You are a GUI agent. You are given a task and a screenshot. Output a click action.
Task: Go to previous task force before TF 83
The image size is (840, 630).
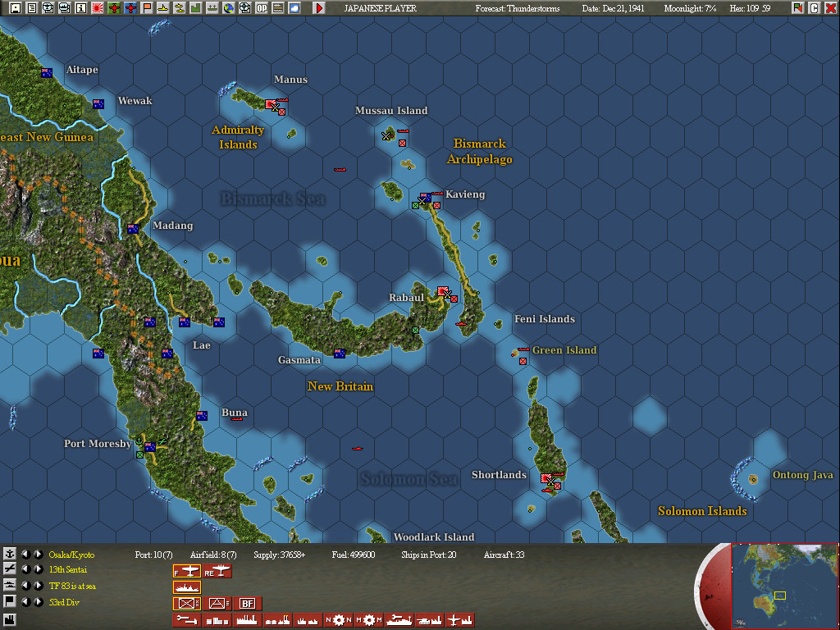[25, 586]
